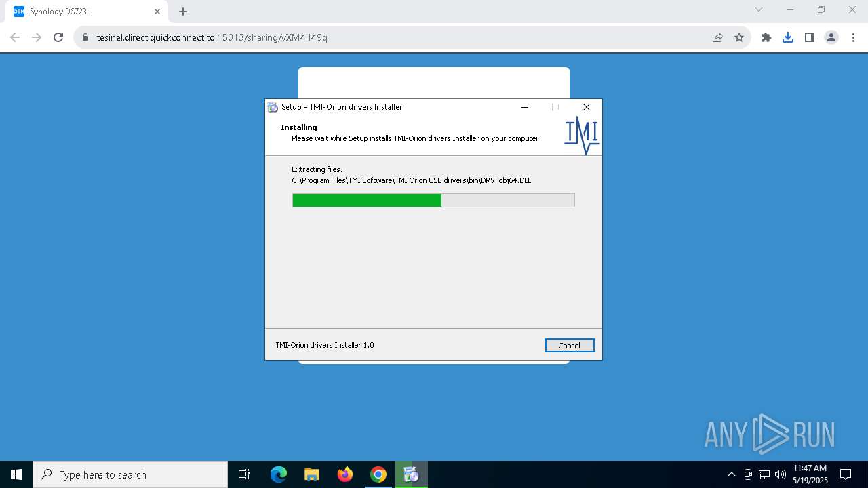Click the 'Extracting files...' status text
Image resolution: width=868 pixels, height=488 pixels.
point(319,169)
